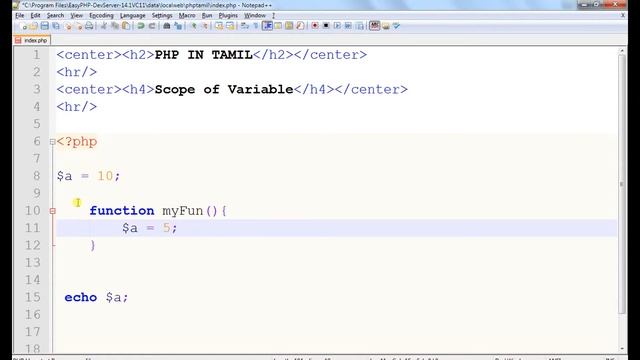The width and height of the screenshot is (640, 360).
Task: Click the "myFun" function name
Action: point(183,211)
